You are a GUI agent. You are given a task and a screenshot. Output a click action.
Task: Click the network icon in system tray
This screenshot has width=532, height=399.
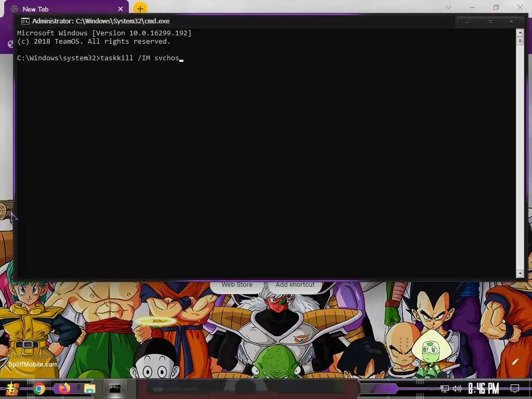tap(445, 389)
